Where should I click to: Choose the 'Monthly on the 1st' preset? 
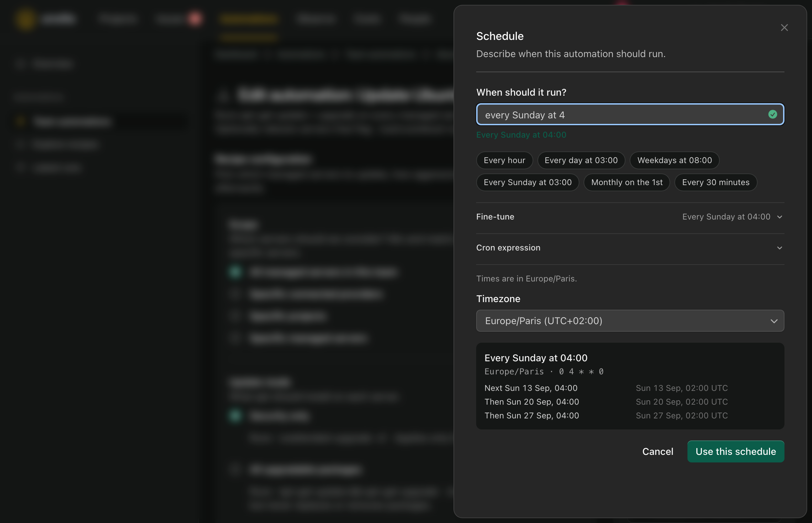coord(627,182)
